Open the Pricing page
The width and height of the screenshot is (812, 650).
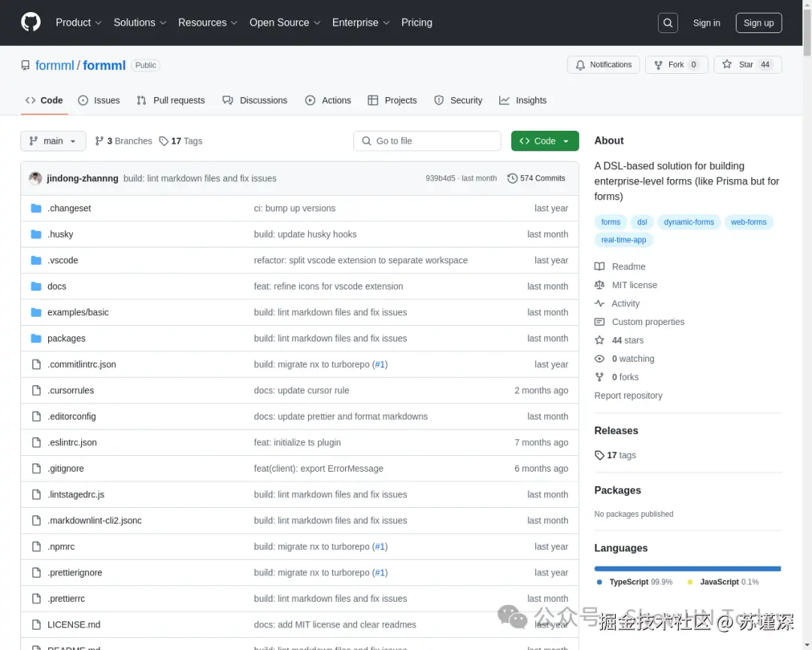[417, 23]
